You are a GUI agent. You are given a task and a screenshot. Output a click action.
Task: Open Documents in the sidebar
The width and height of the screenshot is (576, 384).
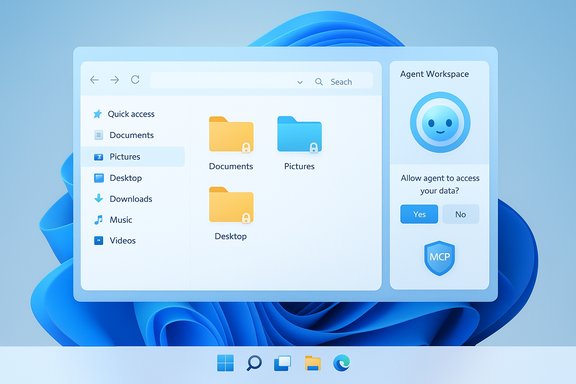click(x=132, y=135)
